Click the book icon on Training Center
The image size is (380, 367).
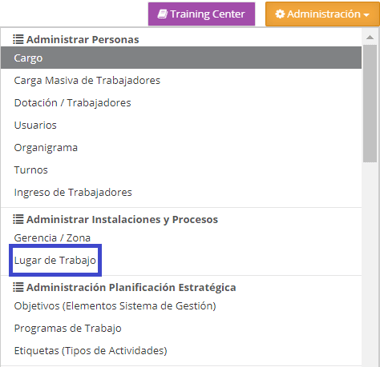tap(162, 14)
